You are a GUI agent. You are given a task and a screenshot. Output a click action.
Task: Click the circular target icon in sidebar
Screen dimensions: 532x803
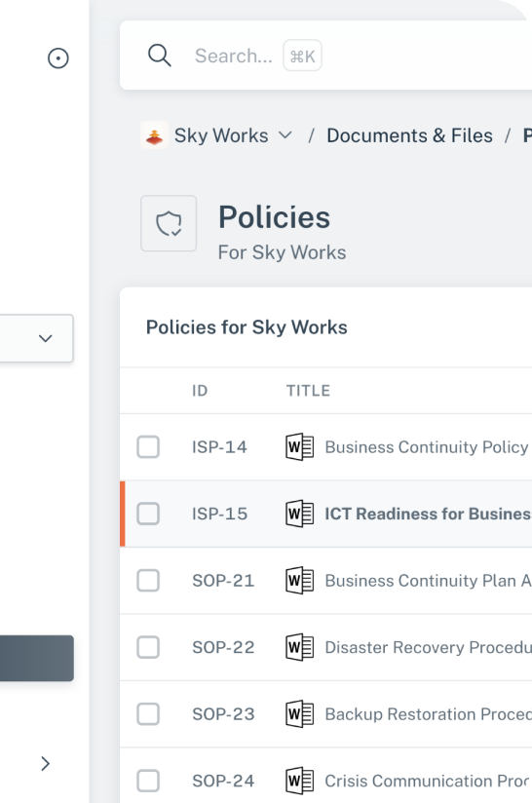click(58, 58)
